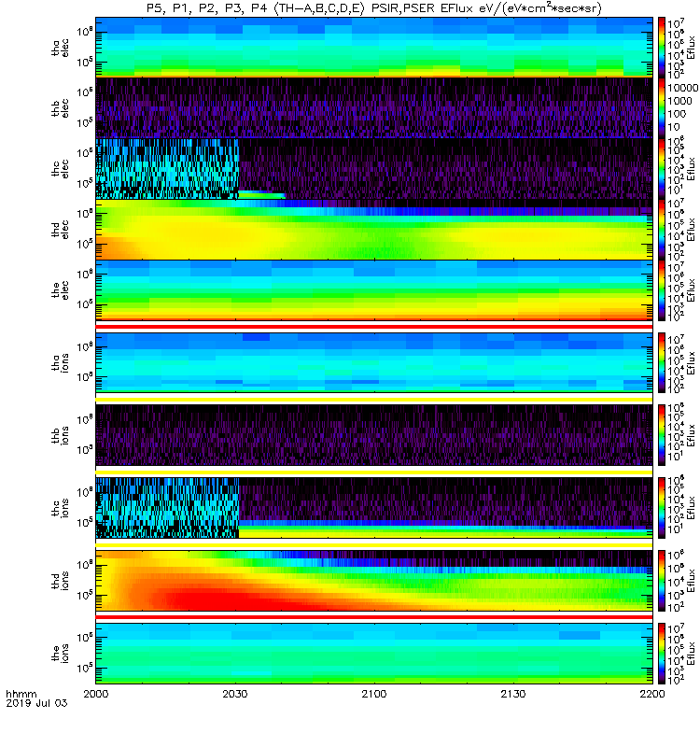Click the '10000' label on thb elec color bar
700x747 pixels.
[x=682, y=88]
